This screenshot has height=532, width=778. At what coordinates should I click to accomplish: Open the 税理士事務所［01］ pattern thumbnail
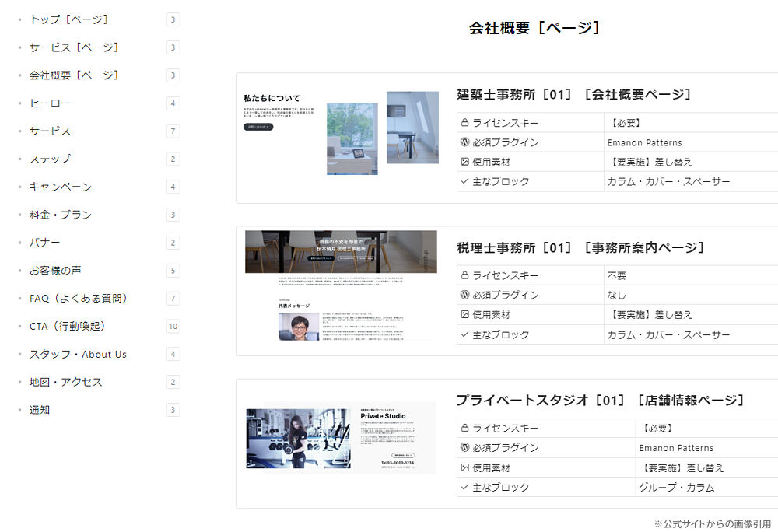pos(341,285)
